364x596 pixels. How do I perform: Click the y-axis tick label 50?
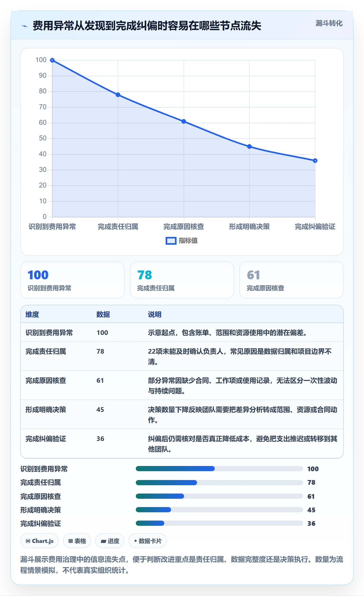(x=43, y=138)
